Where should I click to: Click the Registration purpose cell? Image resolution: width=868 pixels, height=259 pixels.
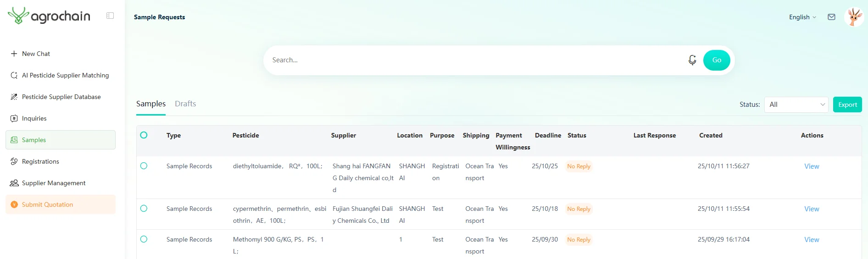click(x=445, y=172)
